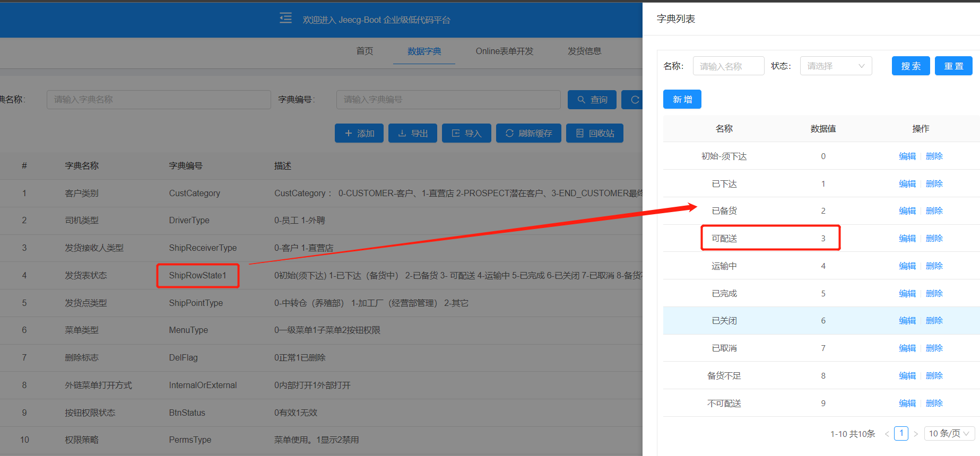Click the 刷新缓存 refresh cache button
This screenshot has width=980, height=456.
pos(528,133)
